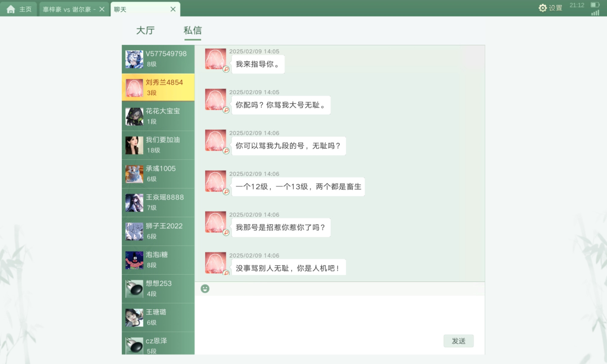Click 泡泡i糖 avatar in contact list

pos(134,260)
